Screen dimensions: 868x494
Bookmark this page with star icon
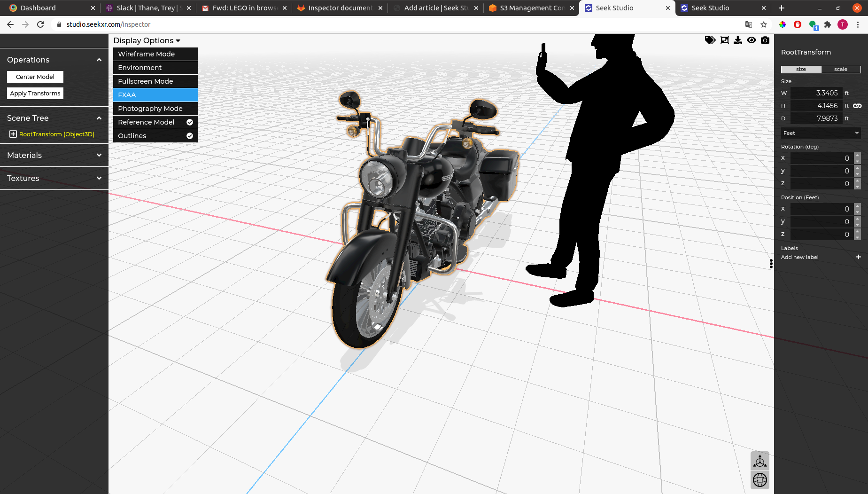(x=764, y=24)
